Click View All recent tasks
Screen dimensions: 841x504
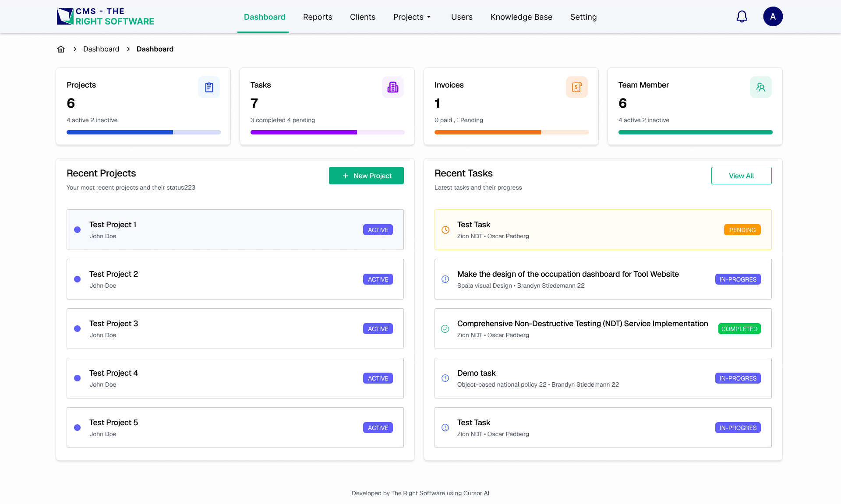click(741, 176)
